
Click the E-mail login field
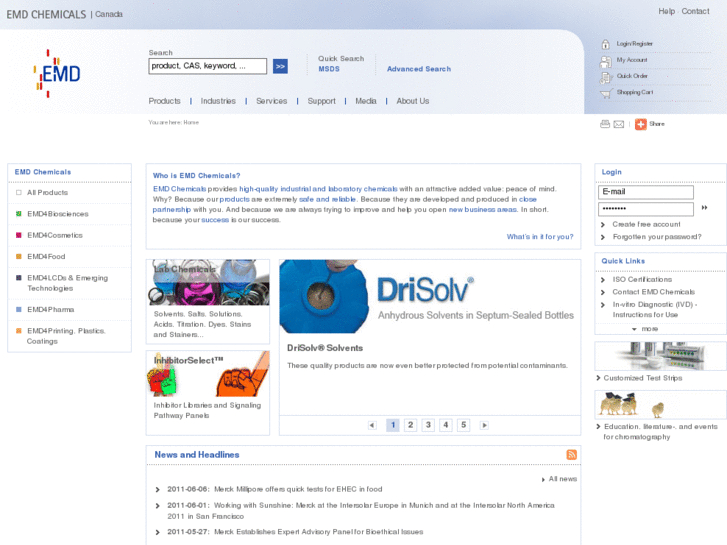(x=646, y=192)
